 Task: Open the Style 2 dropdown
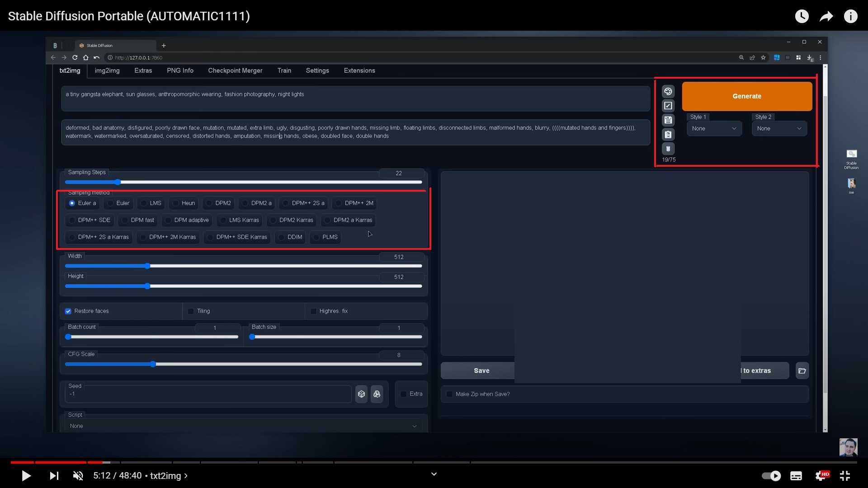(x=779, y=128)
